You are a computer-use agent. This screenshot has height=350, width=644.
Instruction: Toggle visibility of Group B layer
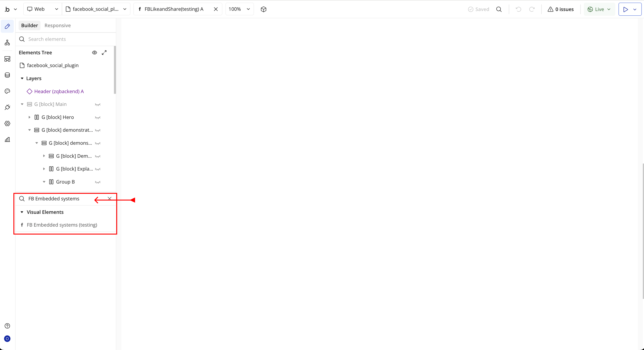(97, 182)
